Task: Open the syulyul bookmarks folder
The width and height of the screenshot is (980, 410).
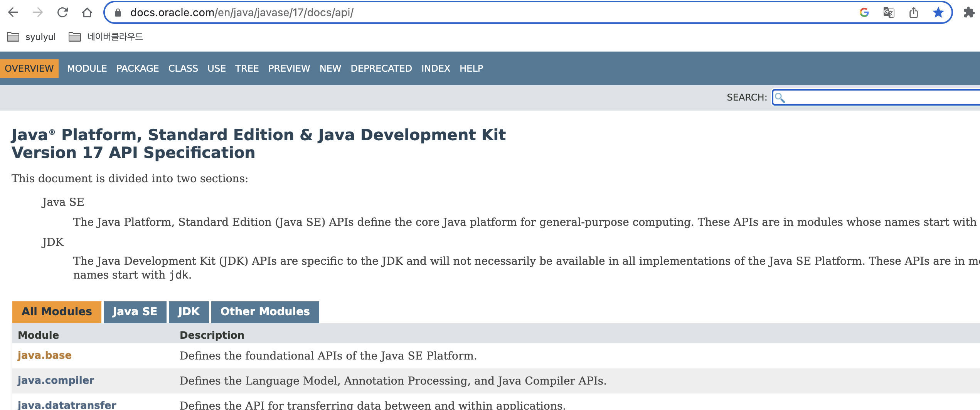Action: click(x=32, y=37)
